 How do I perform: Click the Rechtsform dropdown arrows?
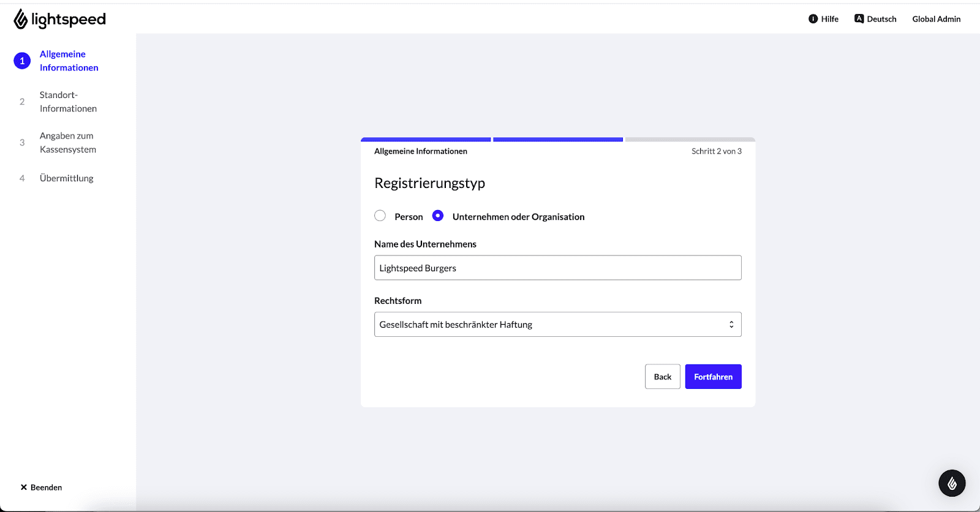coord(731,325)
